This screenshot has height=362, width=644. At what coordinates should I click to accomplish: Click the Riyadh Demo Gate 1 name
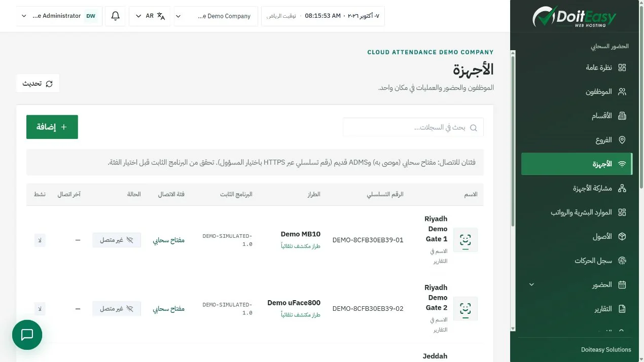click(436, 229)
